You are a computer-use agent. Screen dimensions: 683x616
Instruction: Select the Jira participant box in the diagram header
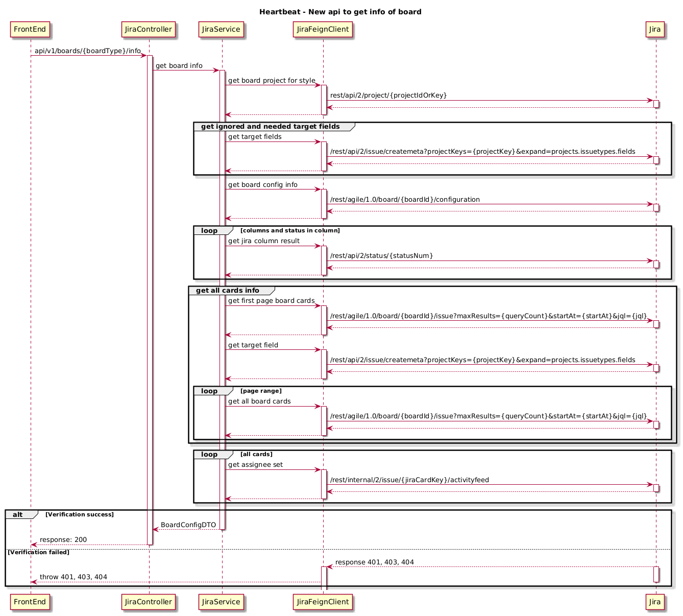coord(656,30)
